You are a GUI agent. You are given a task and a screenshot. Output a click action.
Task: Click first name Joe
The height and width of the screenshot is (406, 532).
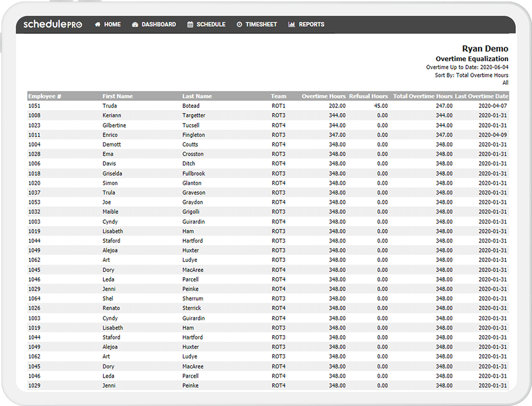(x=106, y=202)
